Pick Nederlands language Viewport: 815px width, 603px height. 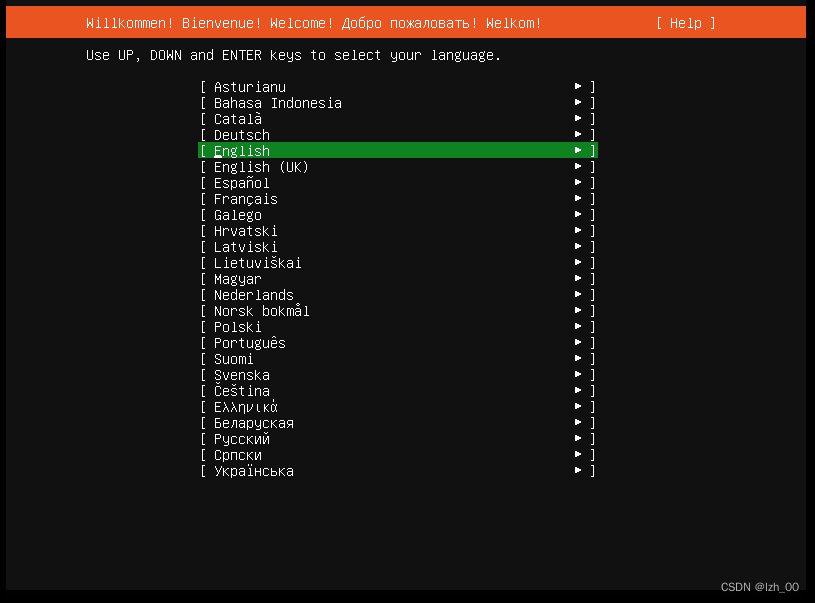398,295
